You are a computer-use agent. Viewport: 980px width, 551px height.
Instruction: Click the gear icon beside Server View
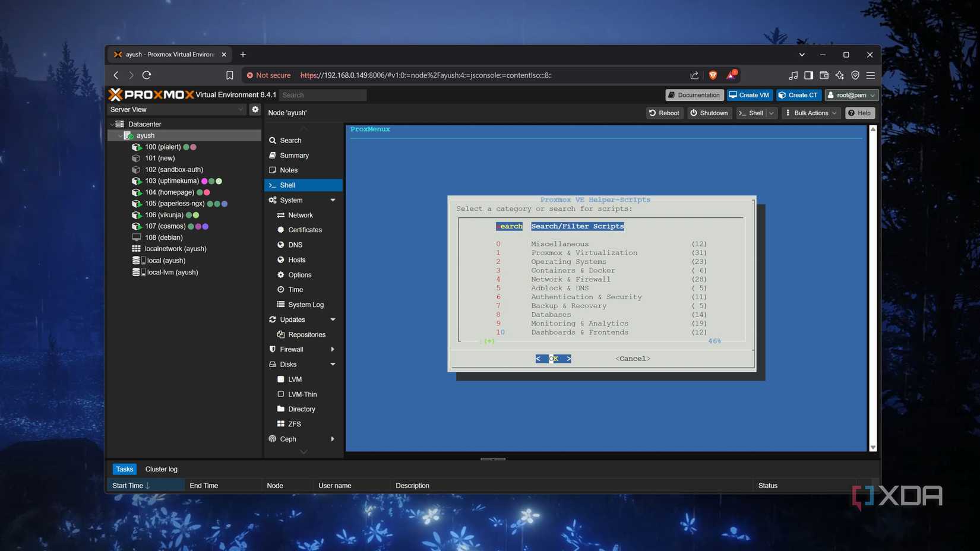(x=255, y=109)
